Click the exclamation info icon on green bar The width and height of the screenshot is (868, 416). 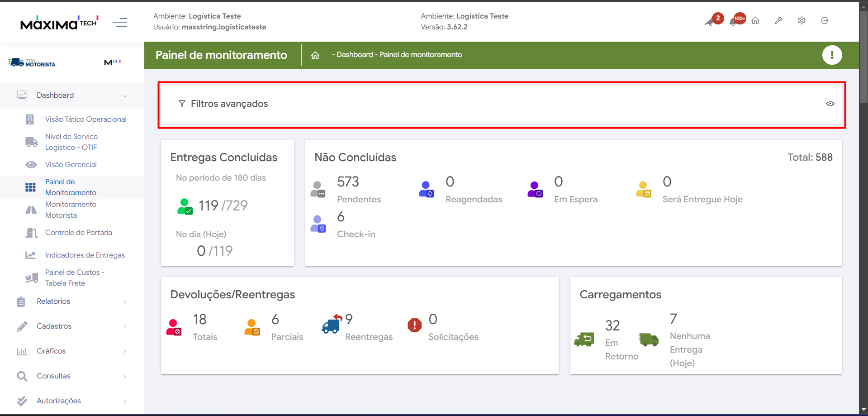pyautogui.click(x=832, y=55)
